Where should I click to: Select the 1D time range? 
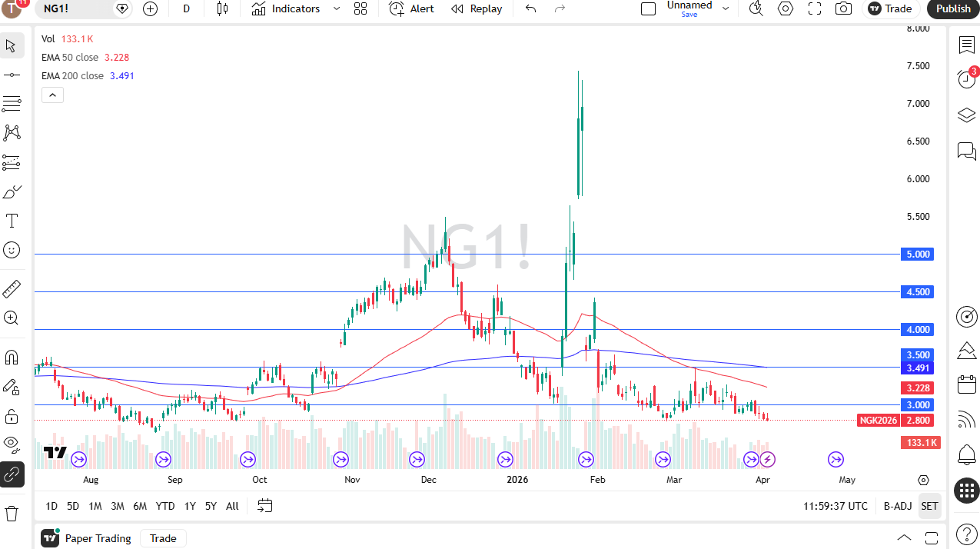click(x=51, y=506)
